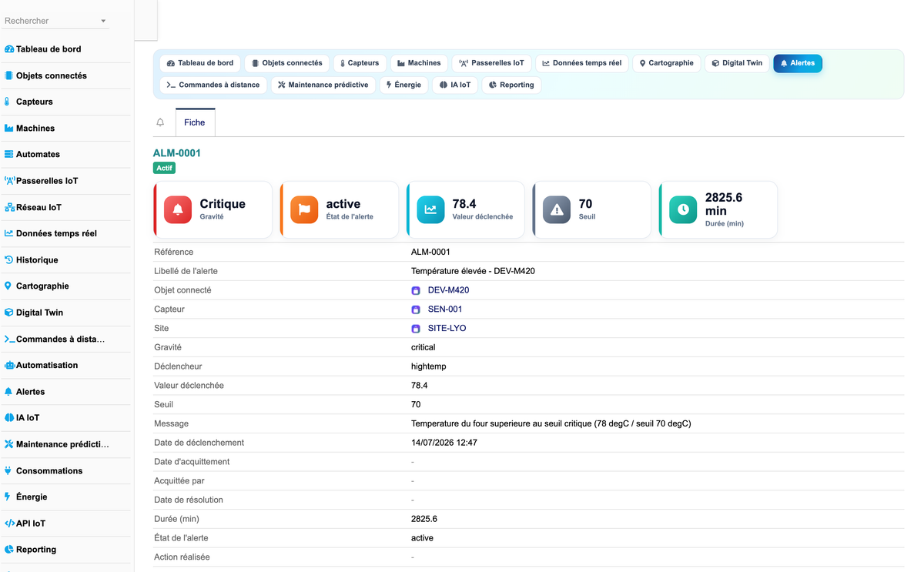Click the IA IoT top navigation button
Image resolution: width=924 pixels, height=572 pixels.
455,85
